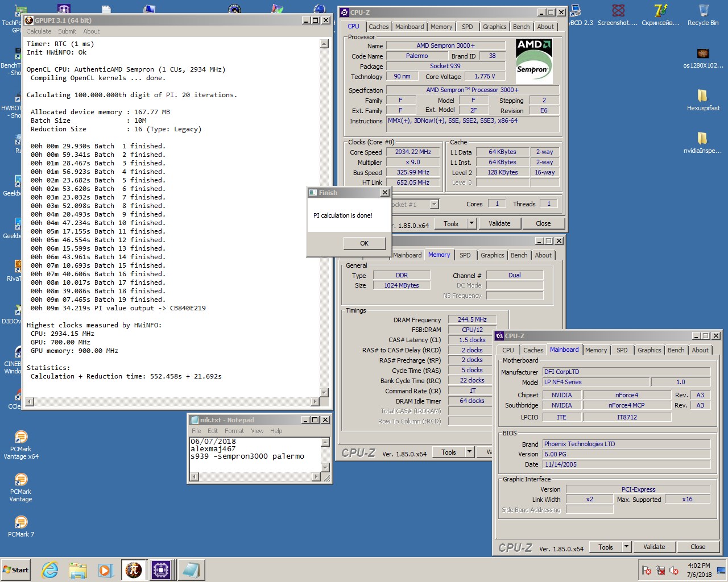Open Tools dropdown arrow in CPU-Z Memory window
Screen dimensions: 728x582
click(x=469, y=452)
